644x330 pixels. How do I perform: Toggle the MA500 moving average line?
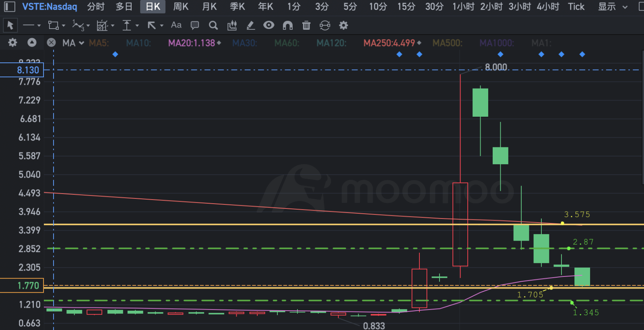coord(447,43)
